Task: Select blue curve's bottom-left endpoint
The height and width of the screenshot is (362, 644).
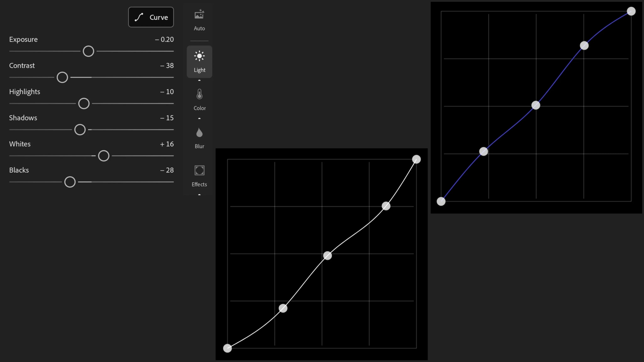Action: 441,201
